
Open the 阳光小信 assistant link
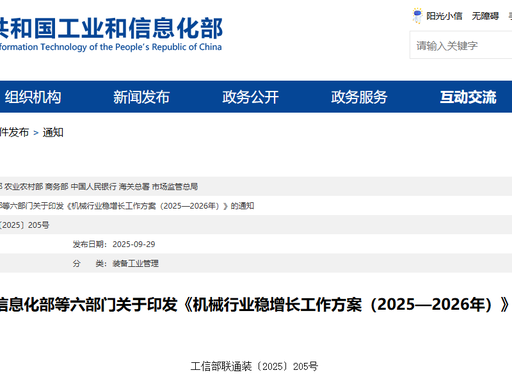[444, 16]
